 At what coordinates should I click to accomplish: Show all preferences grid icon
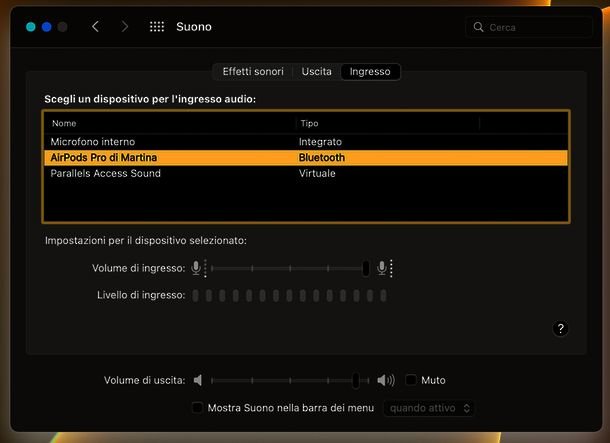(157, 27)
